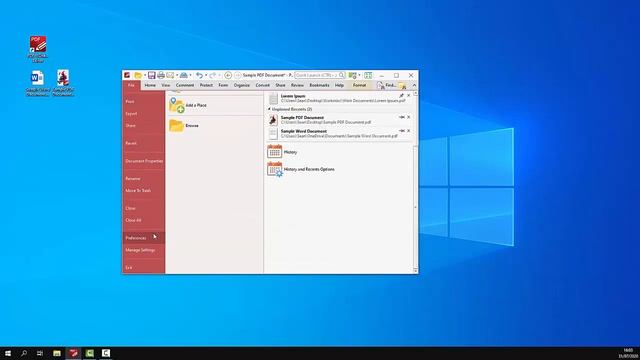Open the Comment ribbon tab
The height and width of the screenshot is (360, 640).
185,85
